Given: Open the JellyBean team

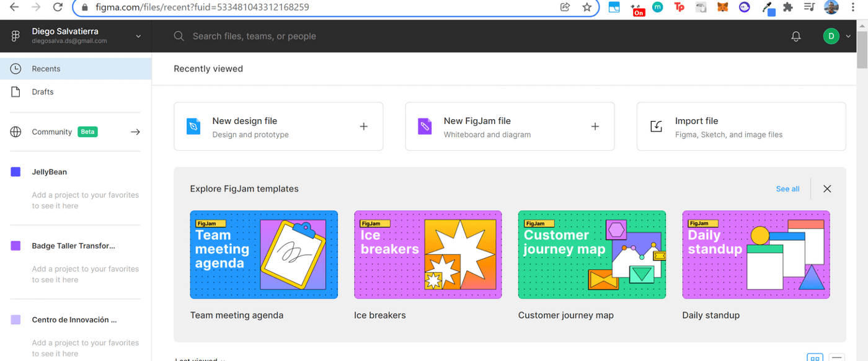Looking at the screenshot, I should point(50,172).
